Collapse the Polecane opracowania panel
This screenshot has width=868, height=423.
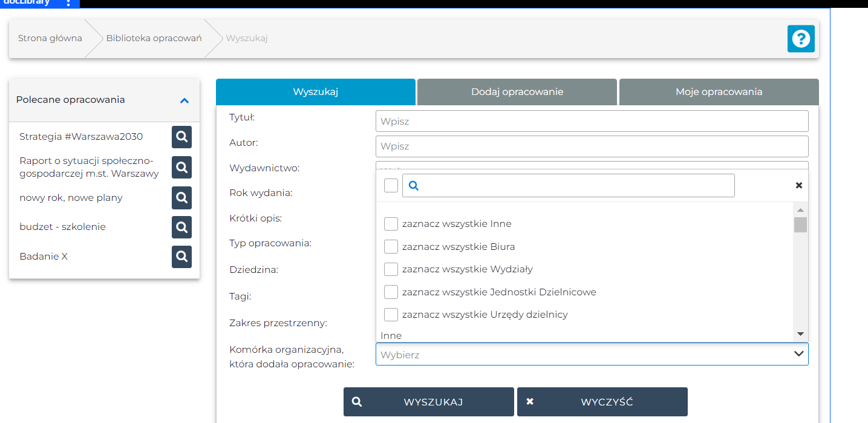(184, 100)
